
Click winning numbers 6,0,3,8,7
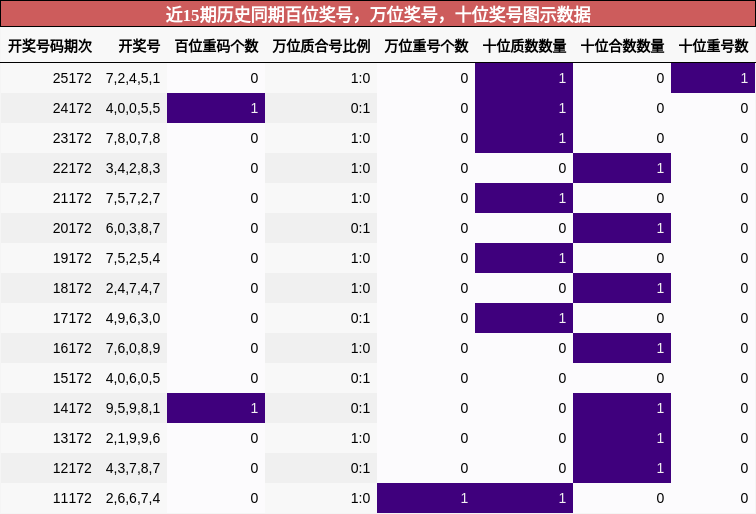133,228
